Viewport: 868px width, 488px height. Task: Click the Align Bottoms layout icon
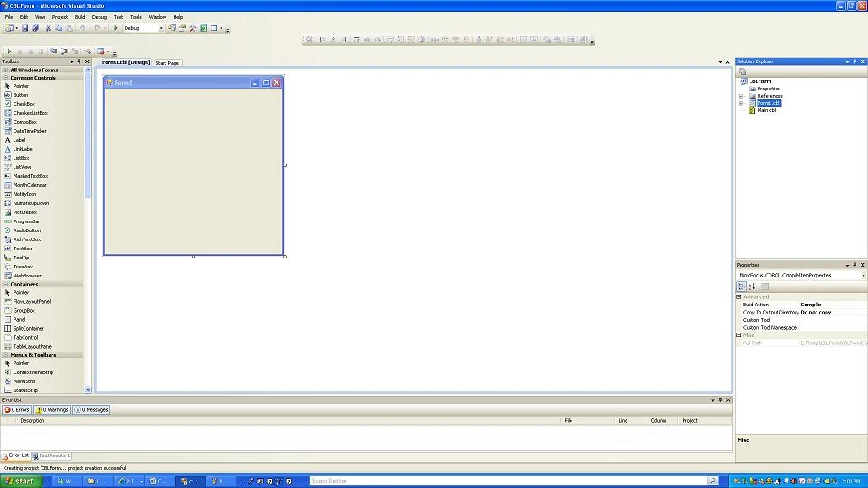pos(378,40)
